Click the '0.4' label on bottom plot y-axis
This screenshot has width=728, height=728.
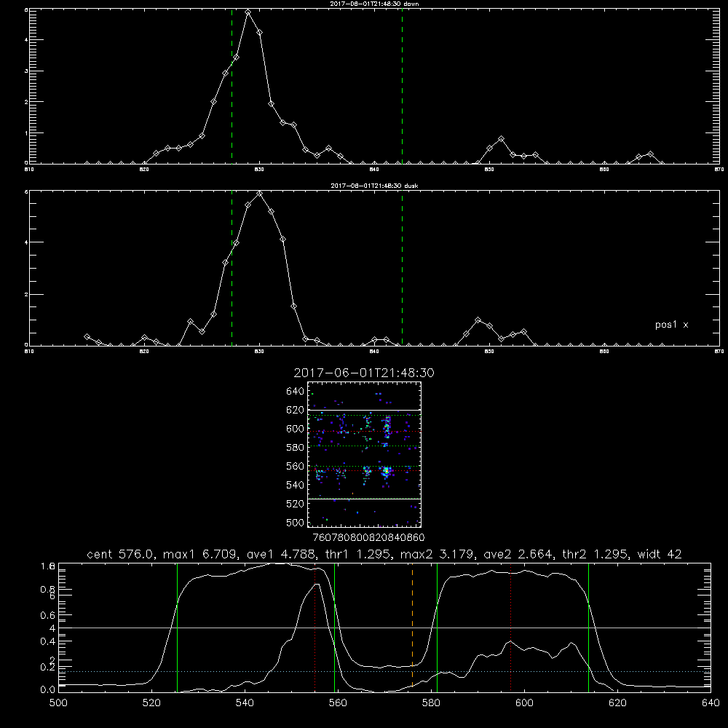coord(48,641)
